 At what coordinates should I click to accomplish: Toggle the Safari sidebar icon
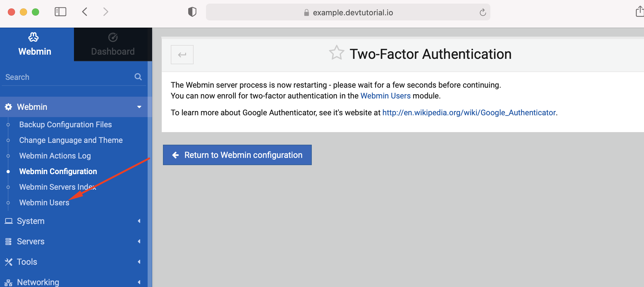point(60,12)
